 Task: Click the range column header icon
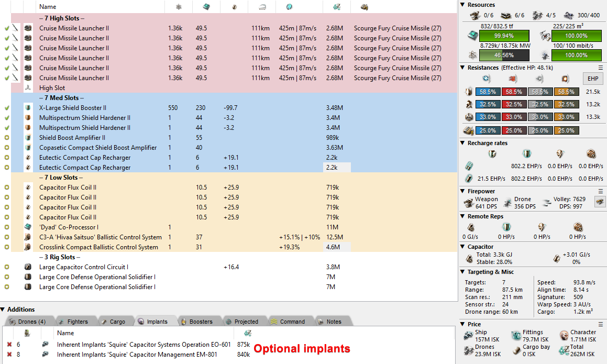[x=261, y=7]
